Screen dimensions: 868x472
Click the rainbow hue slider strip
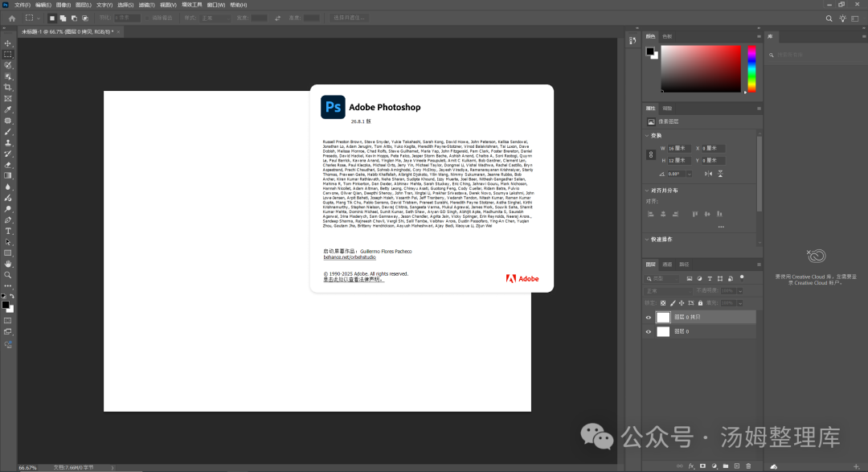pos(751,68)
